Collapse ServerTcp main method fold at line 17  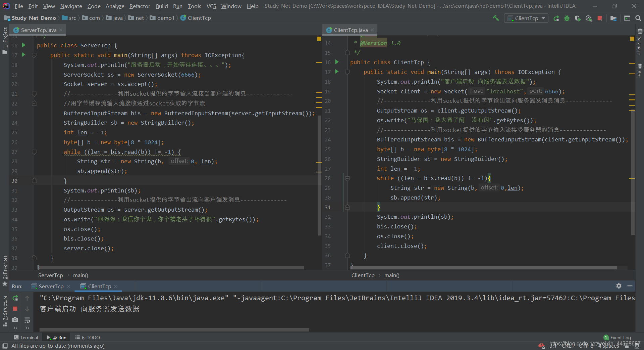(34, 55)
